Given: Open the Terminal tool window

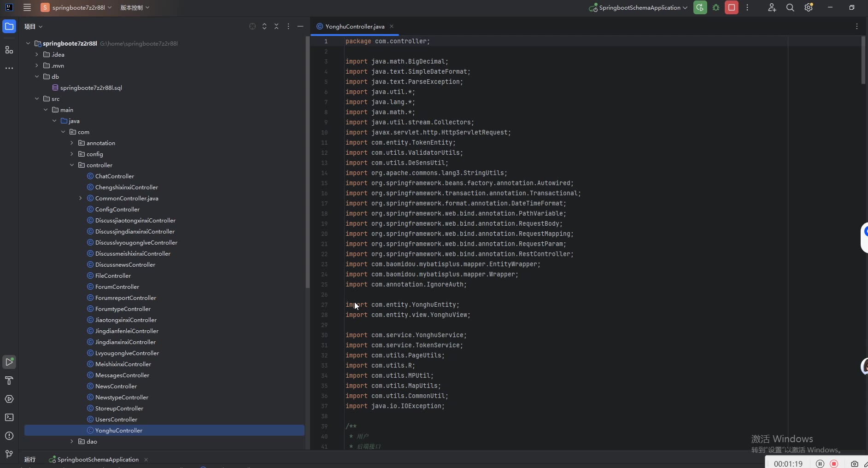Looking at the screenshot, I should tap(9, 417).
